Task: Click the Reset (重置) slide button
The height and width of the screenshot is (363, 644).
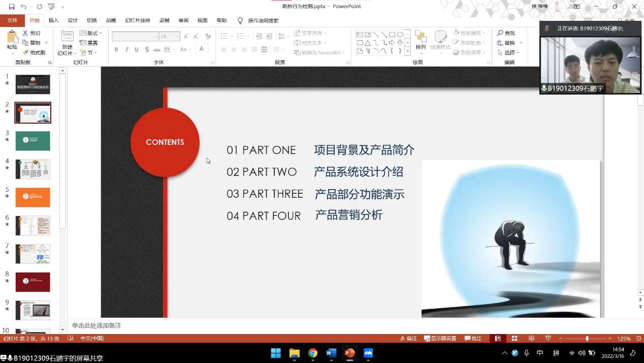Action: point(89,43)
